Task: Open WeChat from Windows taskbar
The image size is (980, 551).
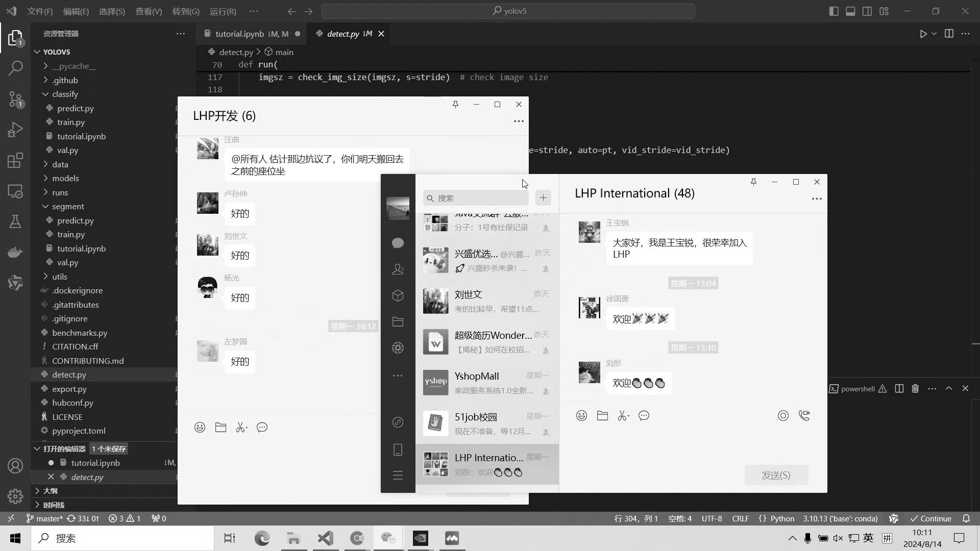Action: [388, 538]
